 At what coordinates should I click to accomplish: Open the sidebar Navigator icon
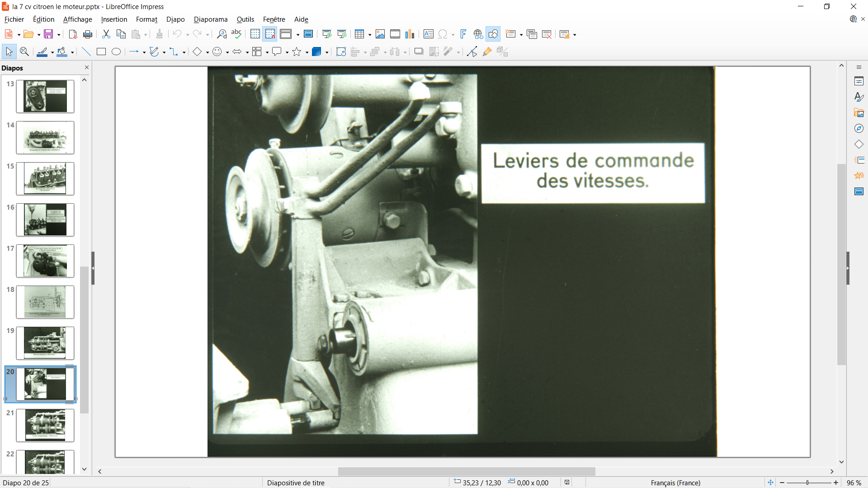859,129
